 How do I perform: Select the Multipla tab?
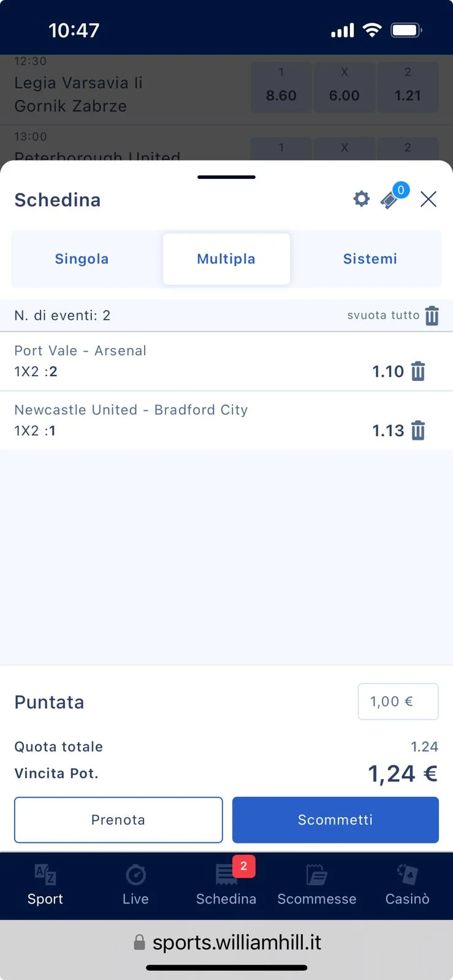(226, 259)
